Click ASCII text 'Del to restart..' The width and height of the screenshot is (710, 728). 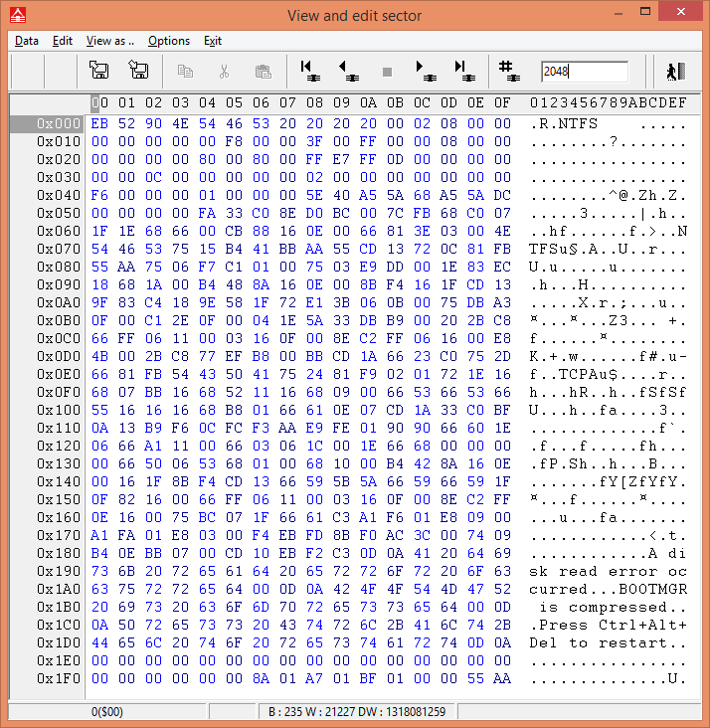pos(608,643)
